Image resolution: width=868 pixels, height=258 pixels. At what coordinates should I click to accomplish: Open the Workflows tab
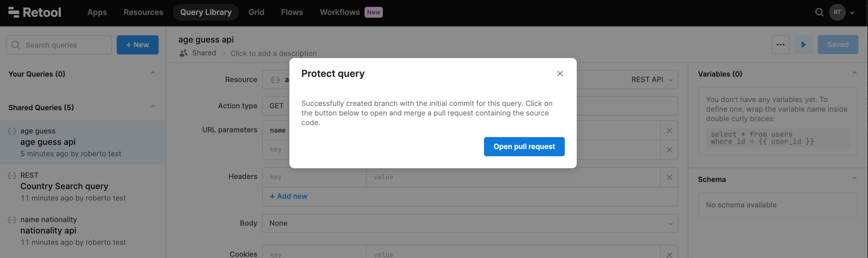pos(339,12)
